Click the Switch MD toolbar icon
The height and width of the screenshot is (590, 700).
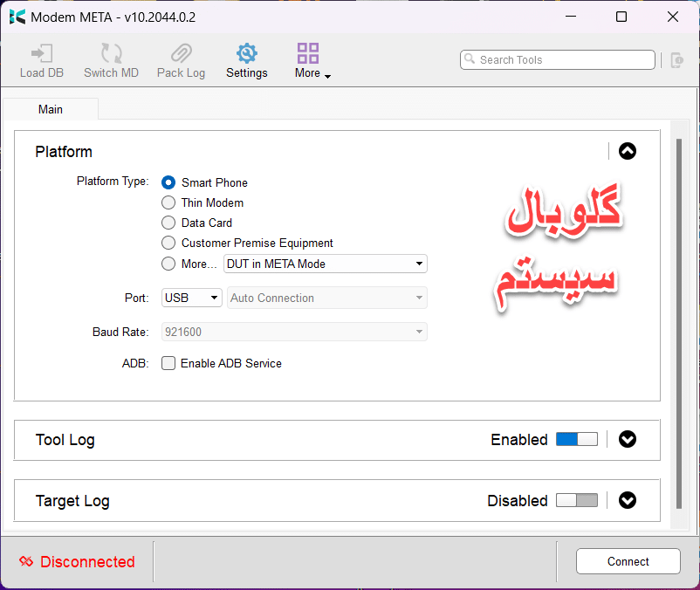point(111,53)
